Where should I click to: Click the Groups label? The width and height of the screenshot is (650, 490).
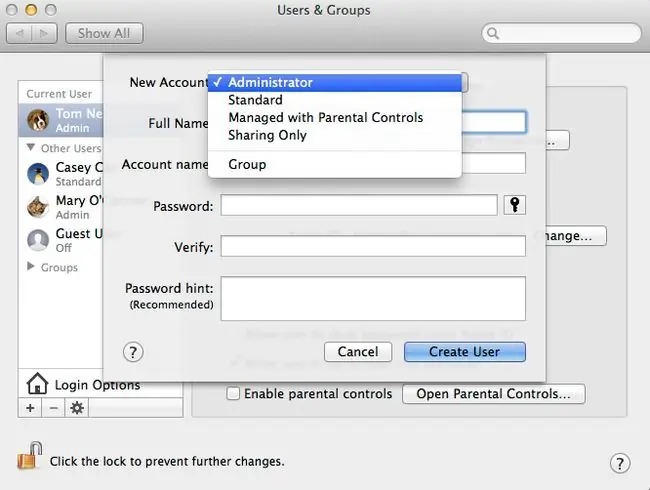tap(59, 267)
